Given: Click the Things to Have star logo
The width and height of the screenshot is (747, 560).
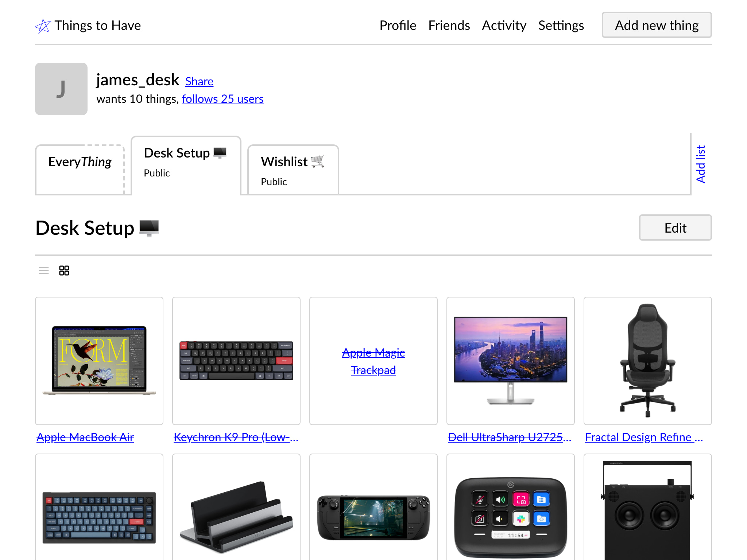Looking at the screenshot, I should click(x=43, y=26).
